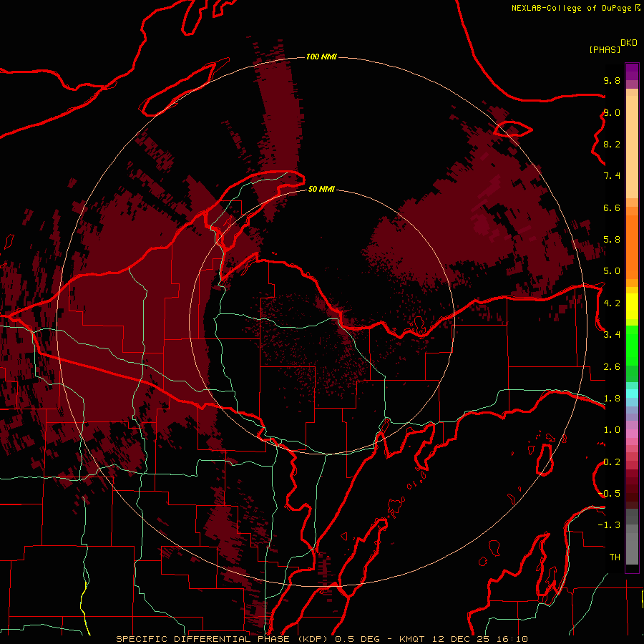Pick the bright green band of the color bar
The width and height of the screenshot is (644, 644).
(632, 346)
